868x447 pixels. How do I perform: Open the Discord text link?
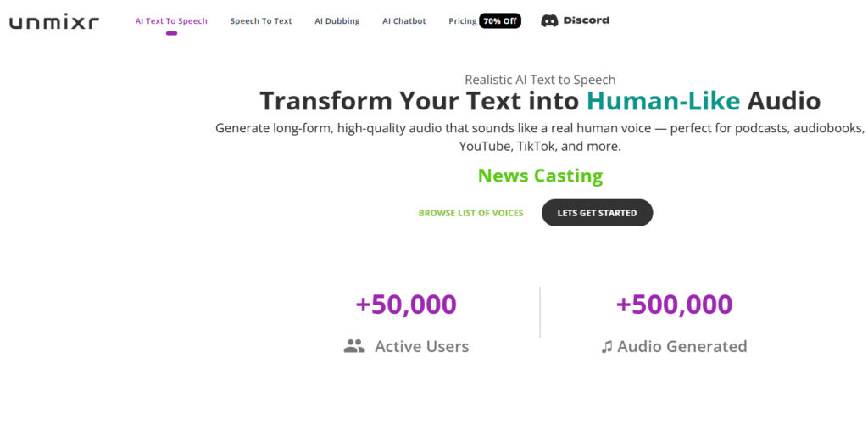point(587,20)
